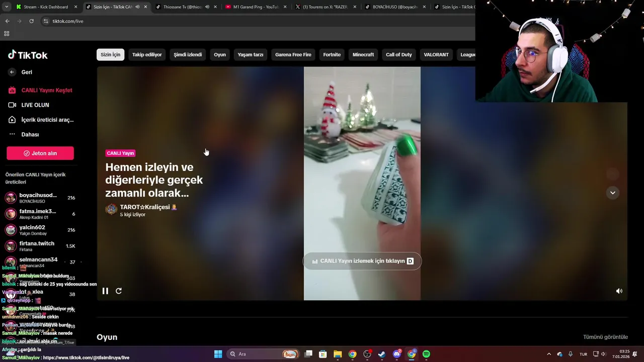Go back using the Geri arrow
The height and width of the screenshot is (362, 644).
click(x=12, y=72)
